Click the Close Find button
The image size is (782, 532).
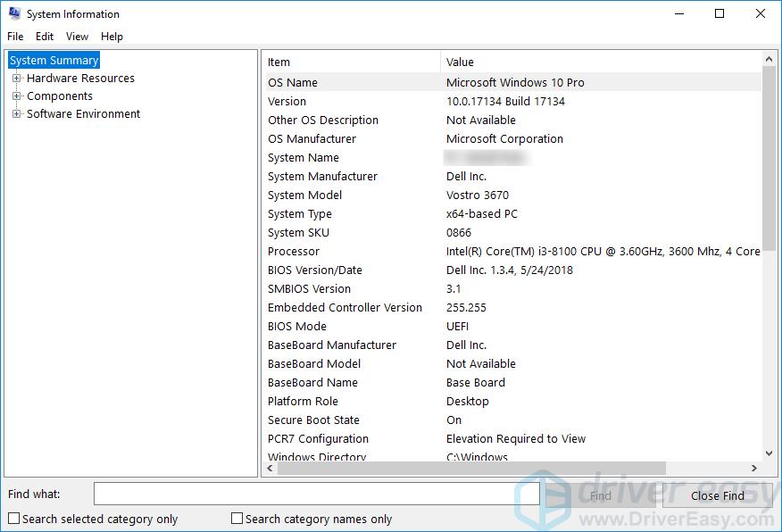point(717,495)
